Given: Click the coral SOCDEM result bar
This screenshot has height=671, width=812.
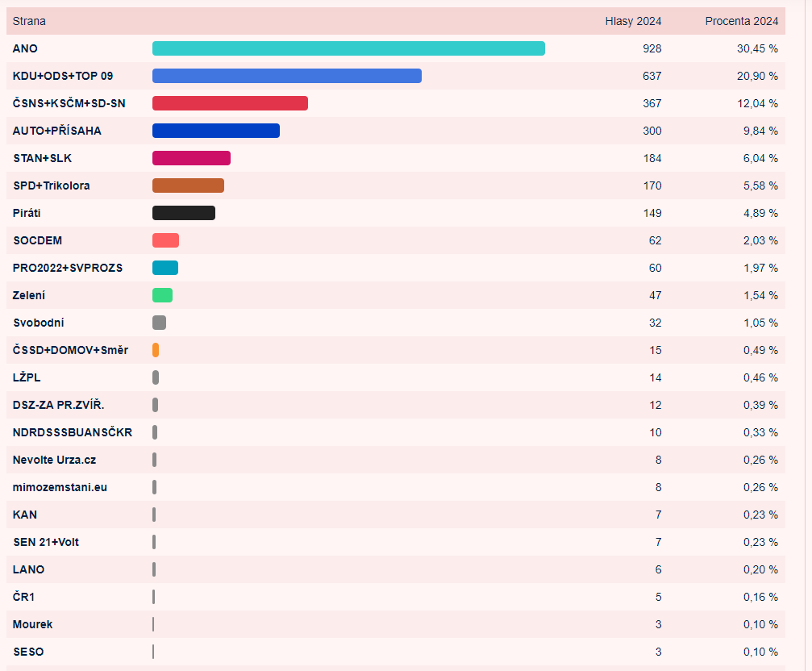Looking at the screenshot, I should [x=166, y=241].
